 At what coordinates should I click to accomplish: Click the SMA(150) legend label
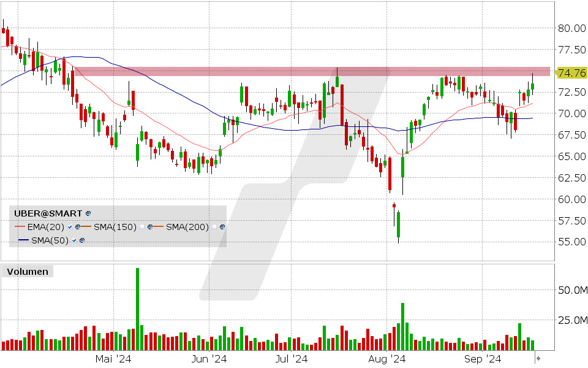click(x=115, y=227)
